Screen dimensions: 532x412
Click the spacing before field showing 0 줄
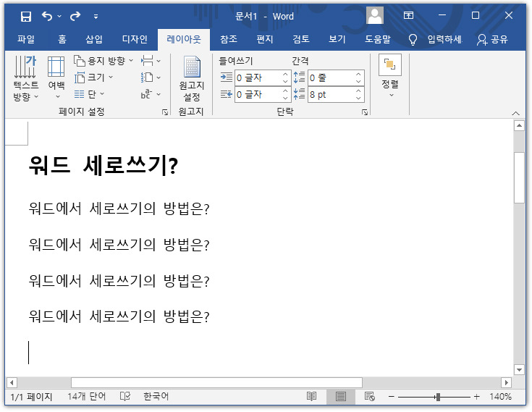(331, 77)
